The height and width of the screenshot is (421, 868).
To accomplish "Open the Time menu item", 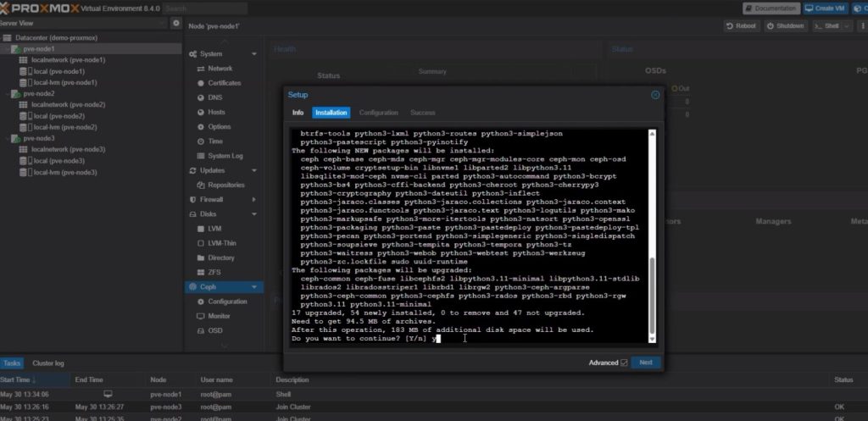I will coord(215,141).
